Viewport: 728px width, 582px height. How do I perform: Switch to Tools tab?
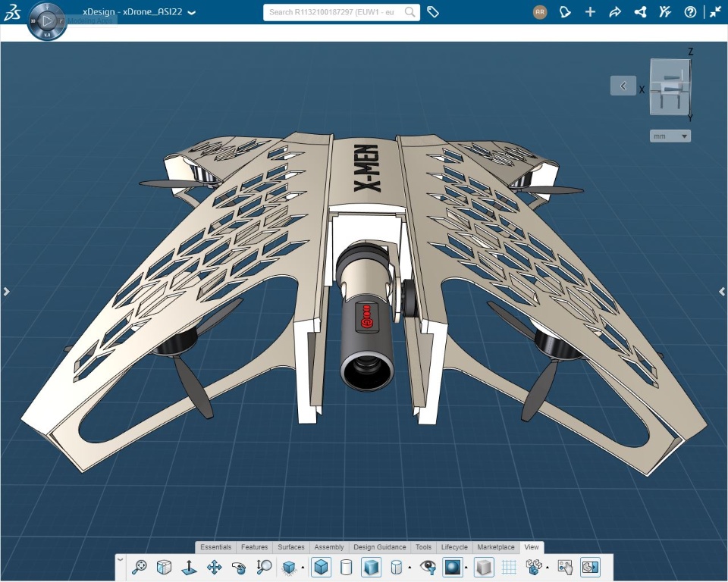(x=423, y=547)
